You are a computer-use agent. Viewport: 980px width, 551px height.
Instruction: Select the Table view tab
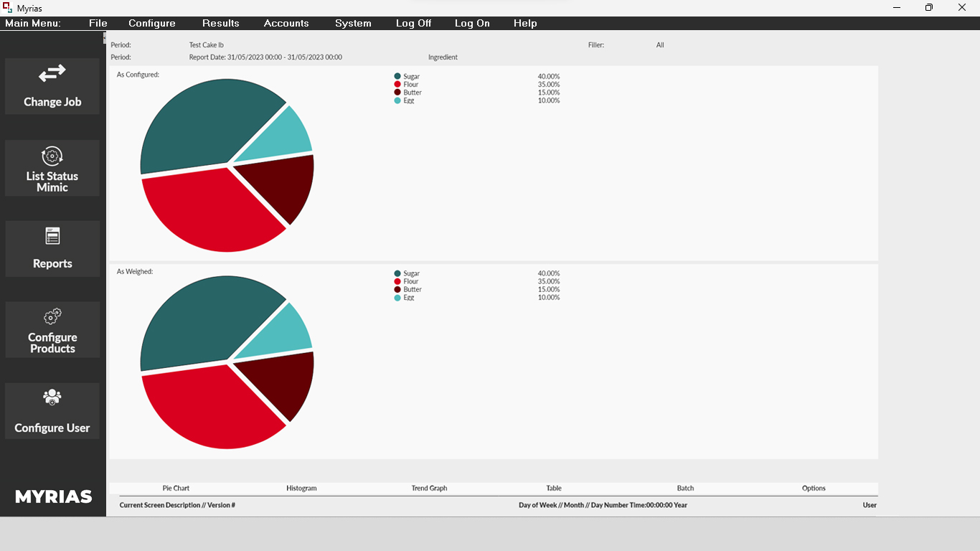[554, 488]
